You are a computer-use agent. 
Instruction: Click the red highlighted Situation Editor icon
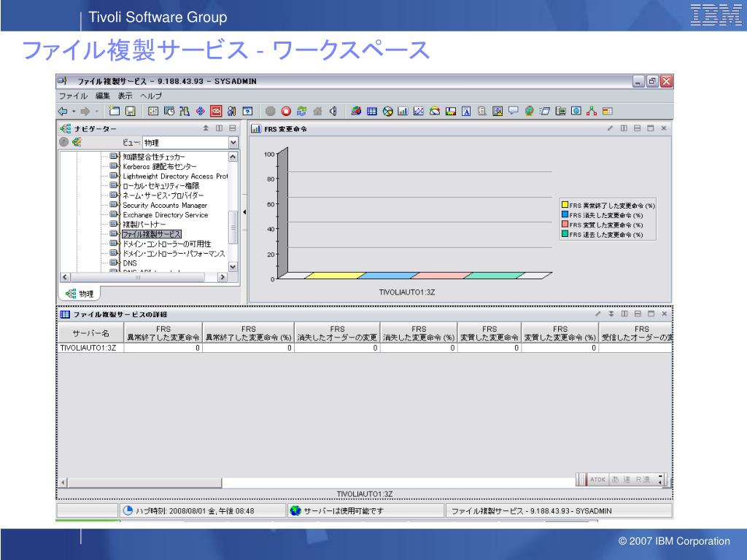(x=216, y=111)
